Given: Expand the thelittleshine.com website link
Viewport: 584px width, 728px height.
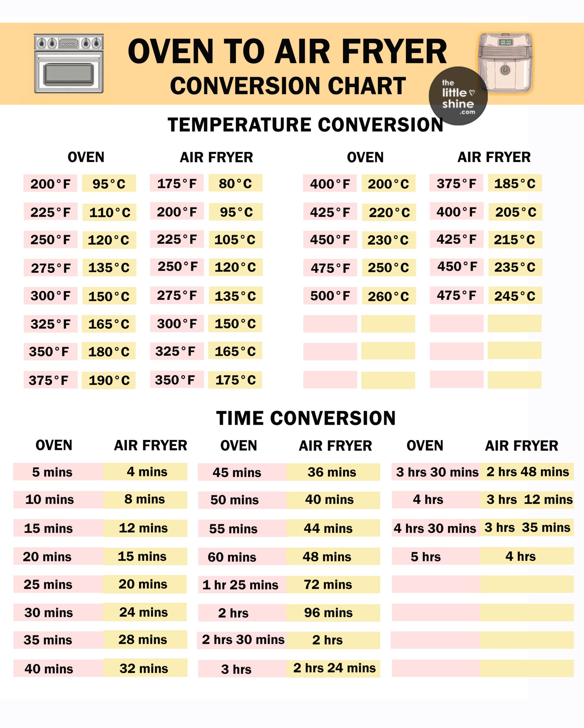Looking at the screenshot, I should click(x=454, y=92).
